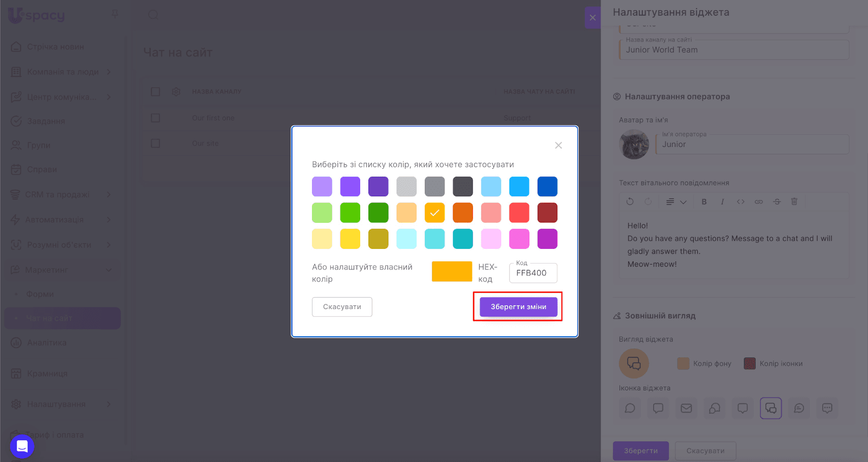Select the three-dots chat bubble widget icon
Image resolution: width=868 pixels, height=462 pixels.
827,408
